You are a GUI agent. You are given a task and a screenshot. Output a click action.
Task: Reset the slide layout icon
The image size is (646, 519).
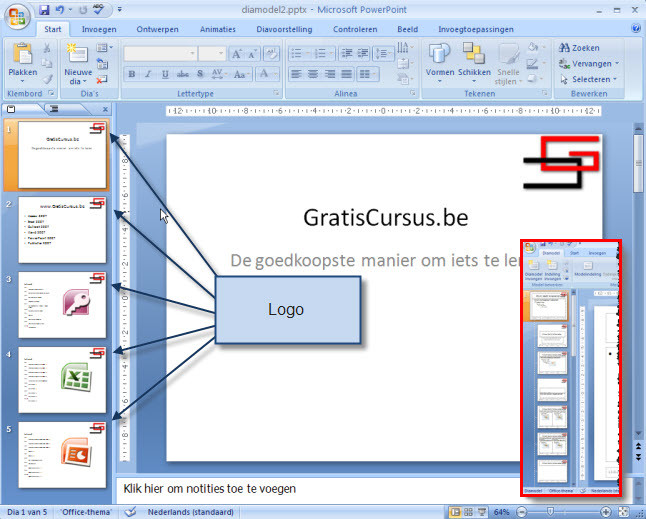[102, 64]
